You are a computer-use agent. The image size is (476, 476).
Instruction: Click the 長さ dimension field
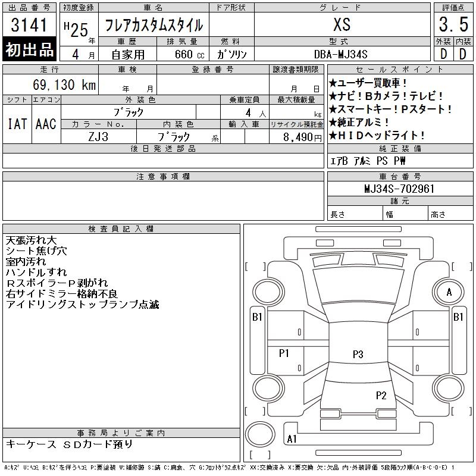tap(355, 214)
